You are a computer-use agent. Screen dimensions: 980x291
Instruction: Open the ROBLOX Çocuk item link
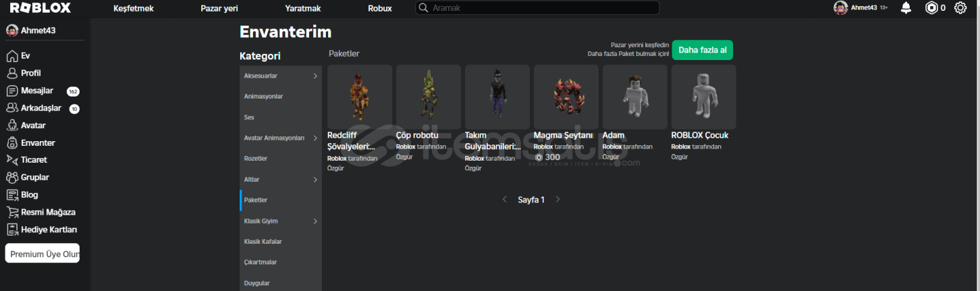(x=700, y=135)
